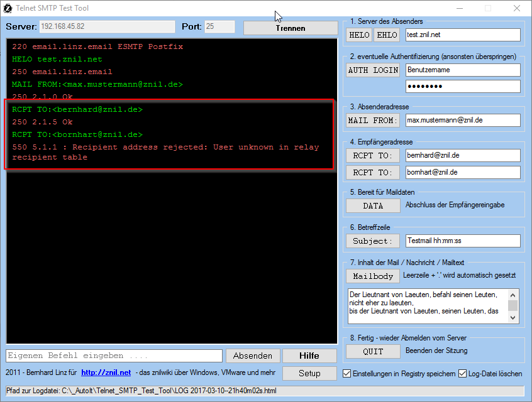Send the Mailbody text

click(x=373, y=276)
